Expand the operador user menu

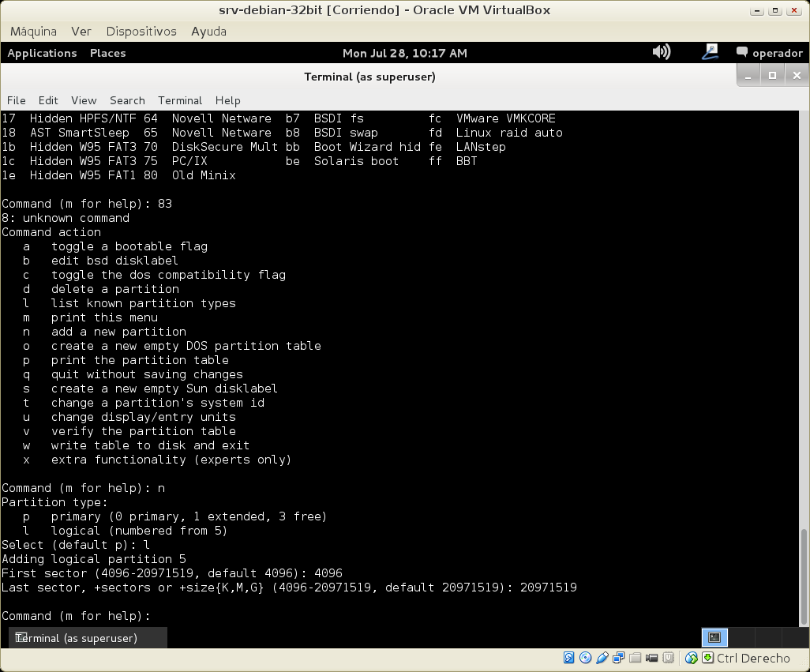tap(769, 53)
